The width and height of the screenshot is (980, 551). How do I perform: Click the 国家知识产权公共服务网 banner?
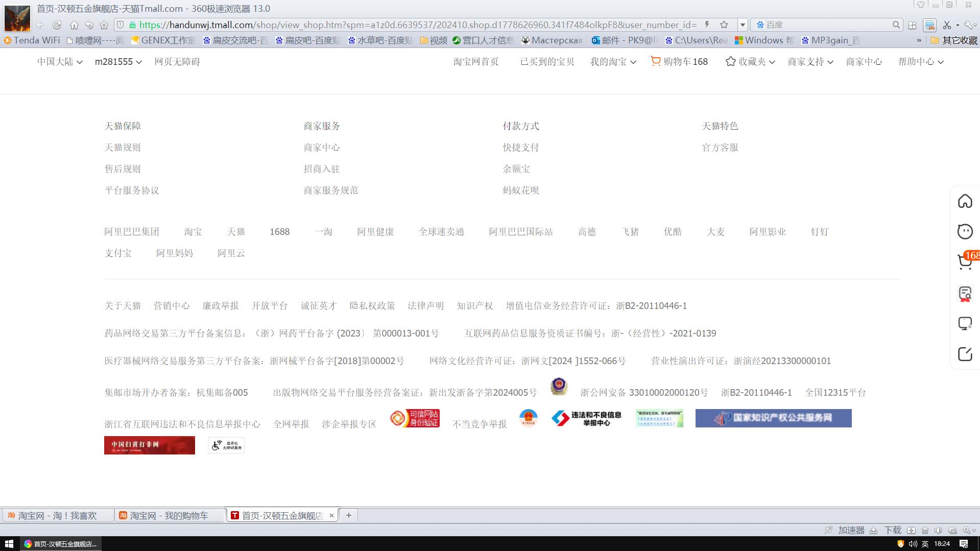[773, 418]
